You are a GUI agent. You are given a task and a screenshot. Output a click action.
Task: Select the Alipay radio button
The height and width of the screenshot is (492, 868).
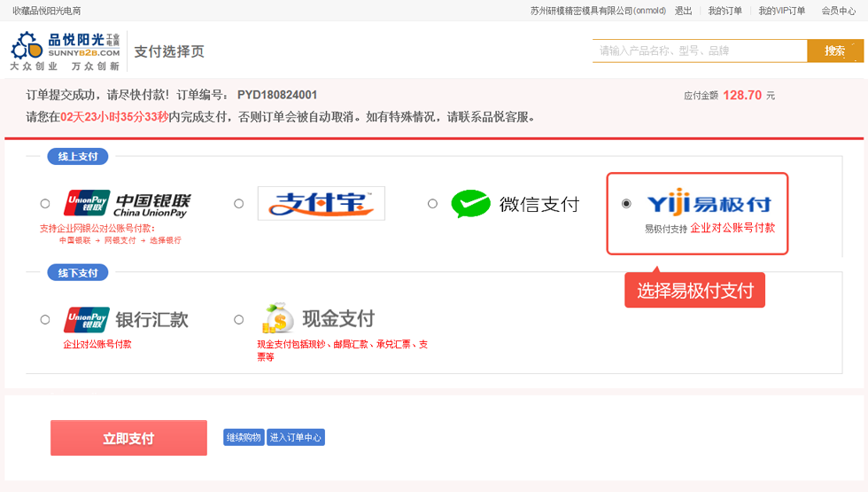238,203
